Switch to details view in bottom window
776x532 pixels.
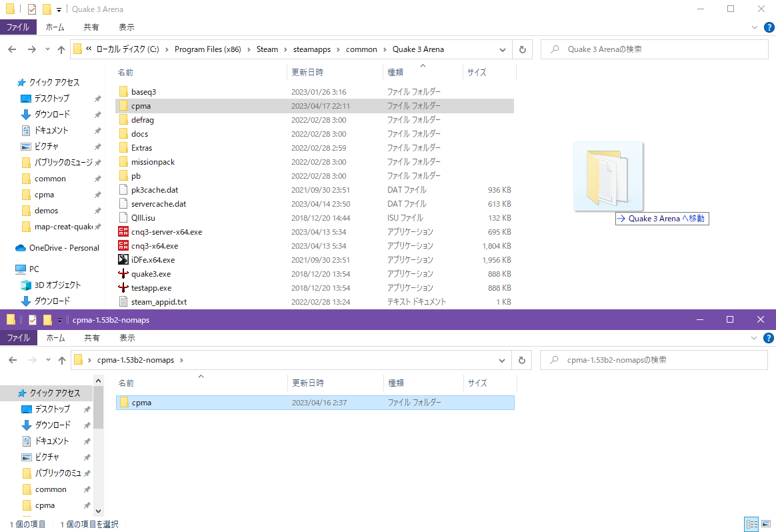[x=752, y=524]
